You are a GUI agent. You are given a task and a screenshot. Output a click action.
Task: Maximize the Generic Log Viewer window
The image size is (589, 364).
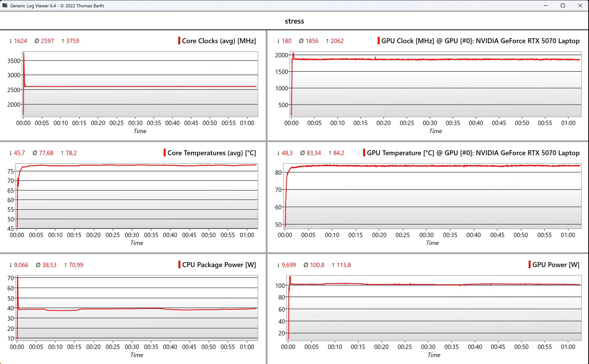[x=563, y=6]
